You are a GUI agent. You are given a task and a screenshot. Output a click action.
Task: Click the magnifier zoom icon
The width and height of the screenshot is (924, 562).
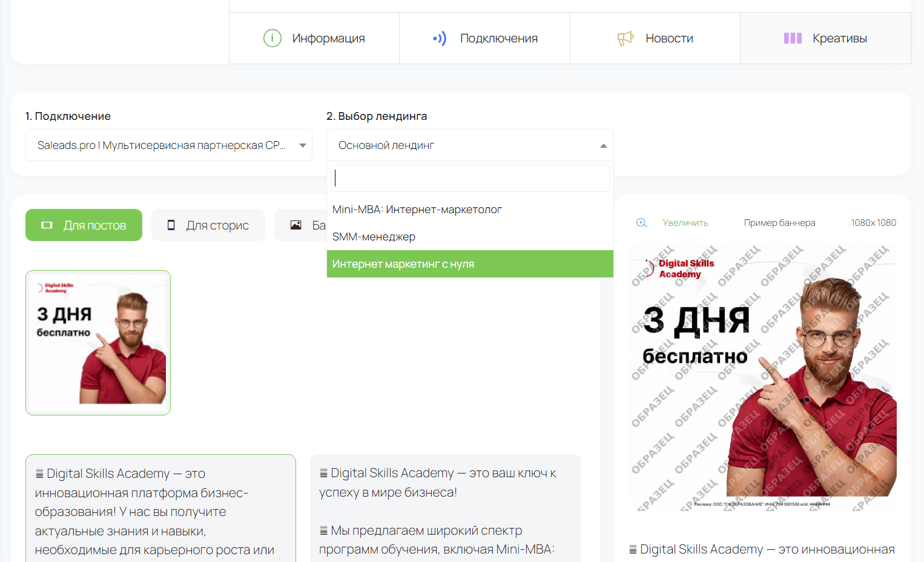click(x=642, y=223)
